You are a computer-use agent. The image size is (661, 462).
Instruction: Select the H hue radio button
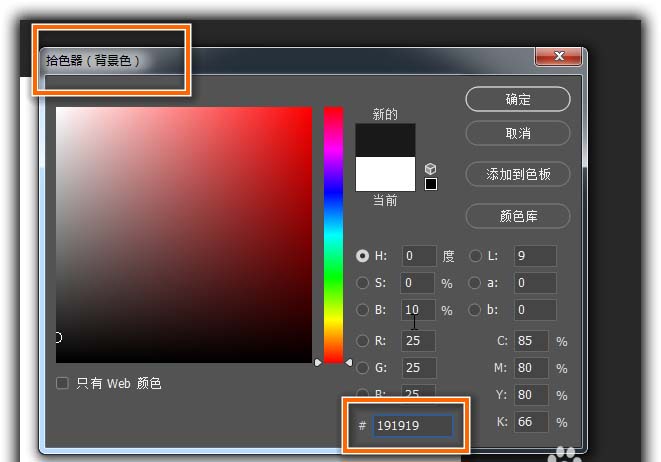(363, 255)
